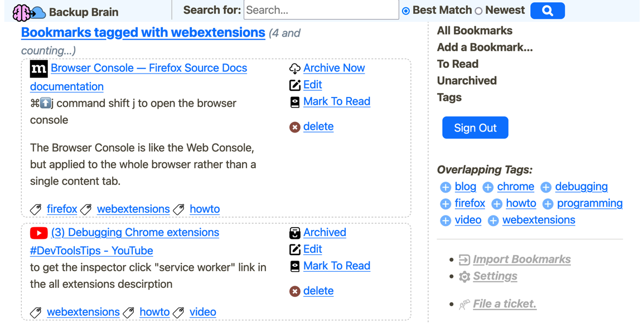Open the Settings link
Viewport: 644px width, 323px height.
click(495, 277)
